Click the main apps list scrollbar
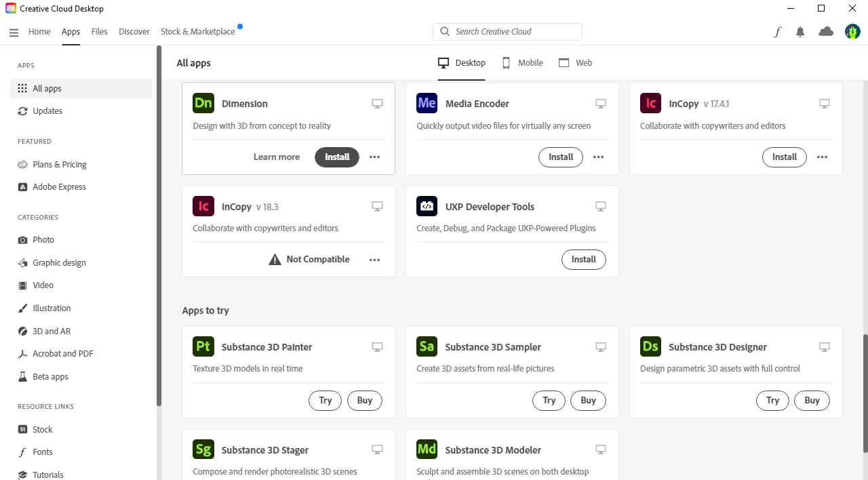This screenshot has height=480, width=868. pos(865,393)
